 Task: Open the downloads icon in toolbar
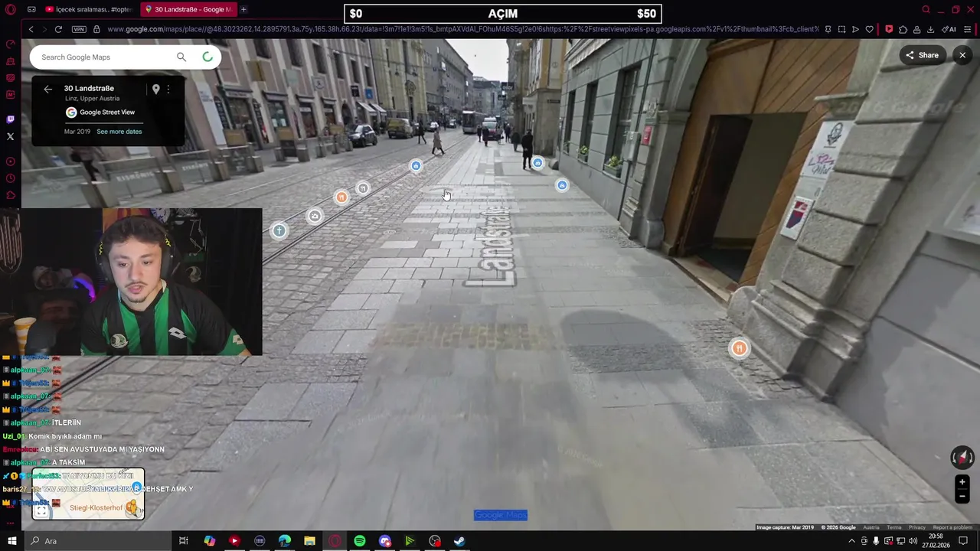pyautogui.click(x=930, y=29)
